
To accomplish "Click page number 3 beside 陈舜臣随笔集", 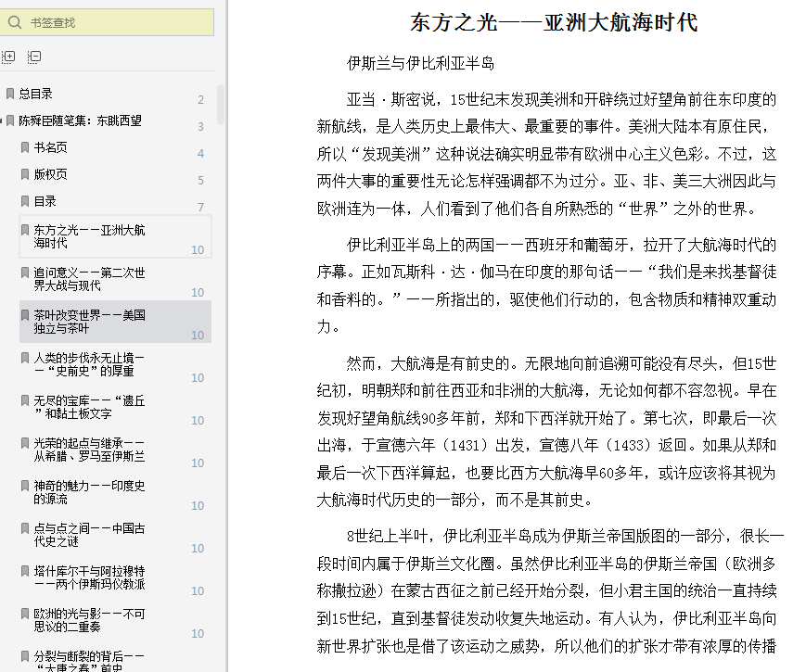I will [200, 126].
